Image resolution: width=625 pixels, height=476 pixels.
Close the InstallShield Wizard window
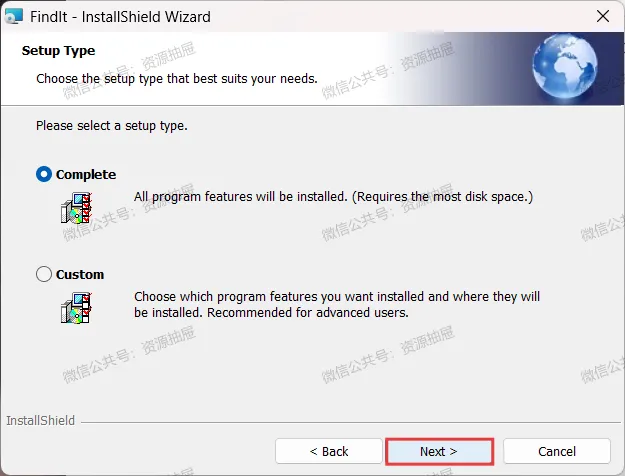tap(603, 16)
